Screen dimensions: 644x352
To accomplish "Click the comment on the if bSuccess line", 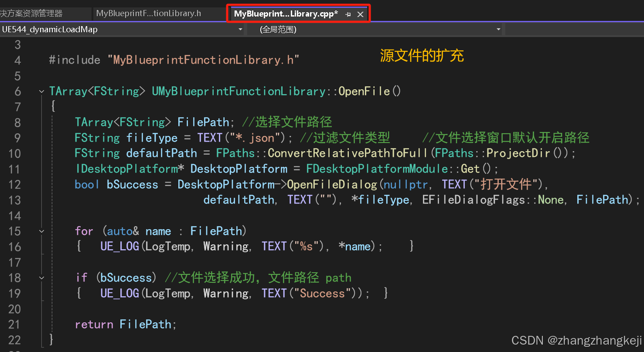I will (x=258, y=278).
